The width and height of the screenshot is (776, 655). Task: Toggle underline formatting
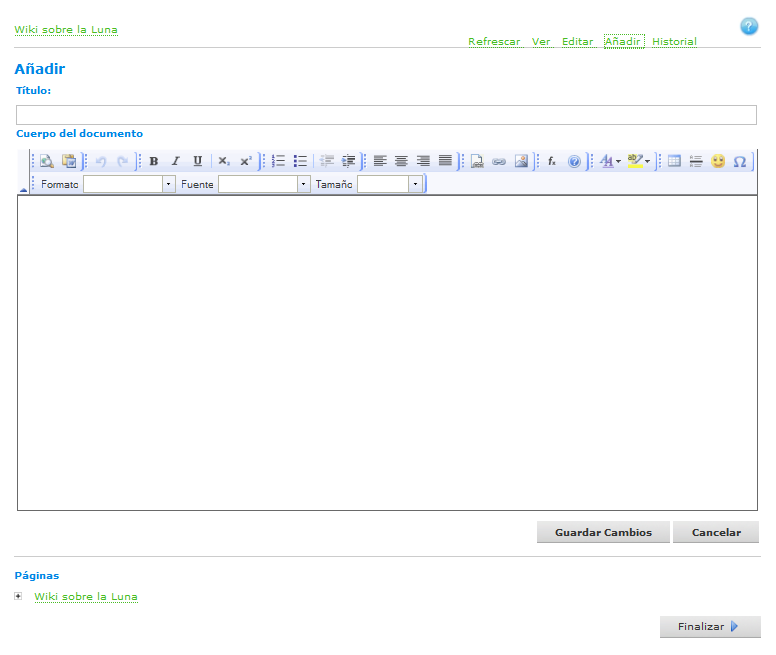click(197, 161)
